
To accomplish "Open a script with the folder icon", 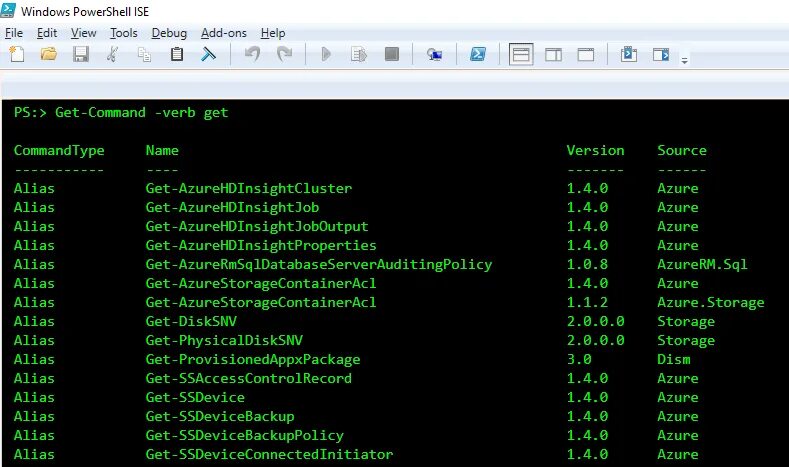I will click(x=49, y=54).
